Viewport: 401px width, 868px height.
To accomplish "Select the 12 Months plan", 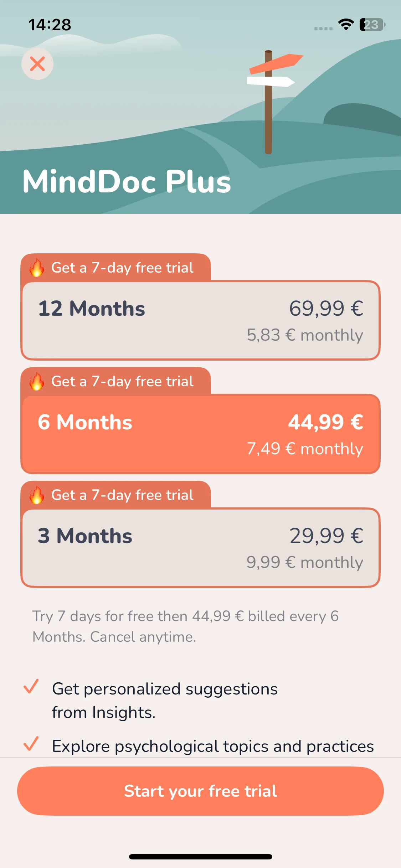I will tap(200, 320).
